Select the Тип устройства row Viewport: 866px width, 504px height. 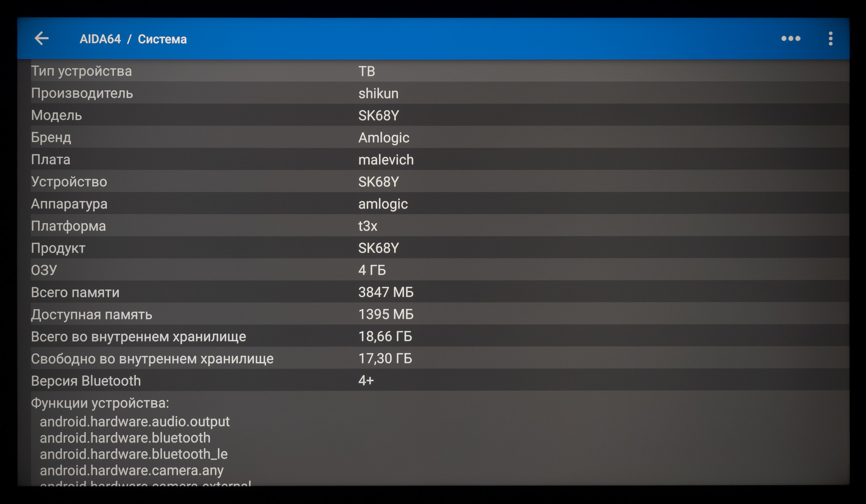[x=439, y=71]
